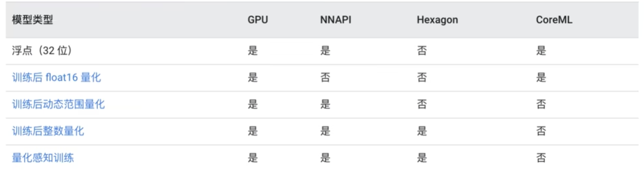Select NNAPI value in the 量化感知训练 row
The width and height of the screenshot is (644, 173).
[x=325, y=158]
